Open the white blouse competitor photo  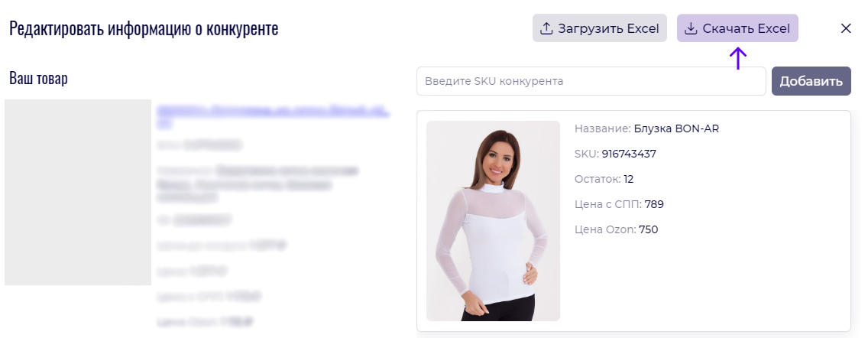tap(493, 220)
